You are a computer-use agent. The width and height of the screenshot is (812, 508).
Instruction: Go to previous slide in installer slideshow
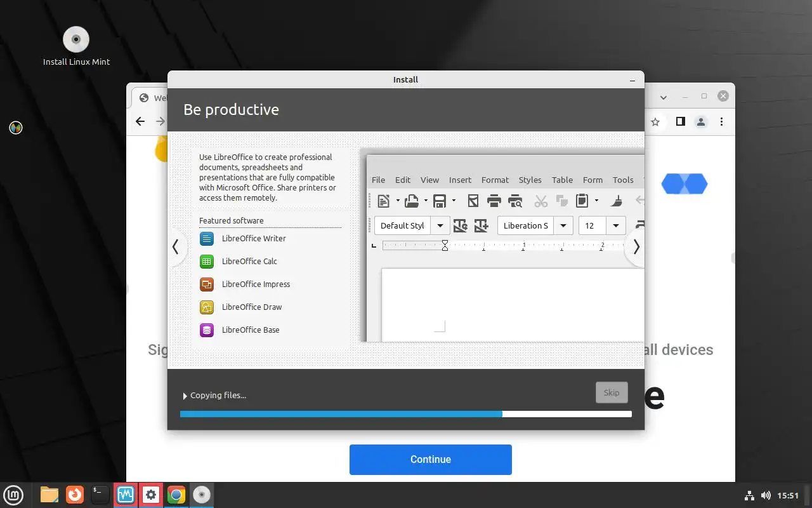[176, 247]
